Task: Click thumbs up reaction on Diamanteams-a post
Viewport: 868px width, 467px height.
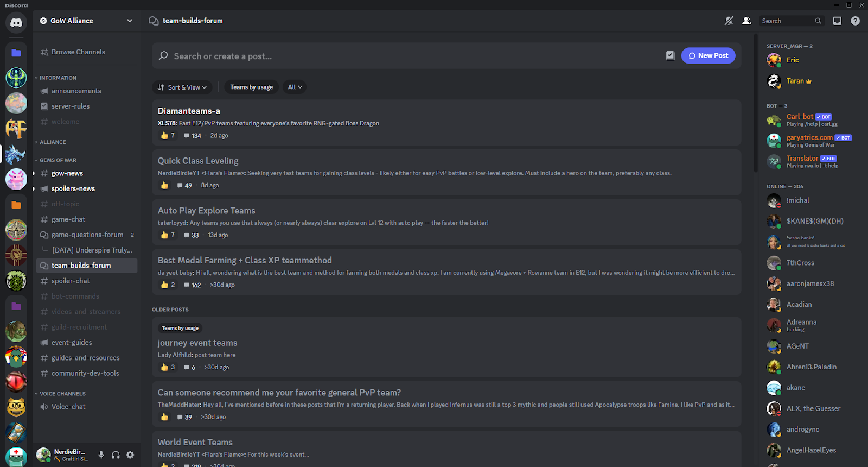Action: pos(165,136)
